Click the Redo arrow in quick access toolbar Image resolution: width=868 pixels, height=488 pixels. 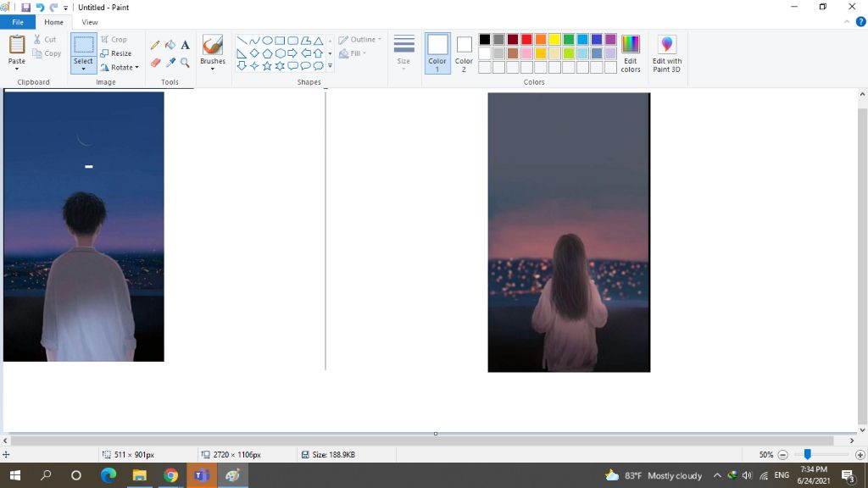pos(53,8)
